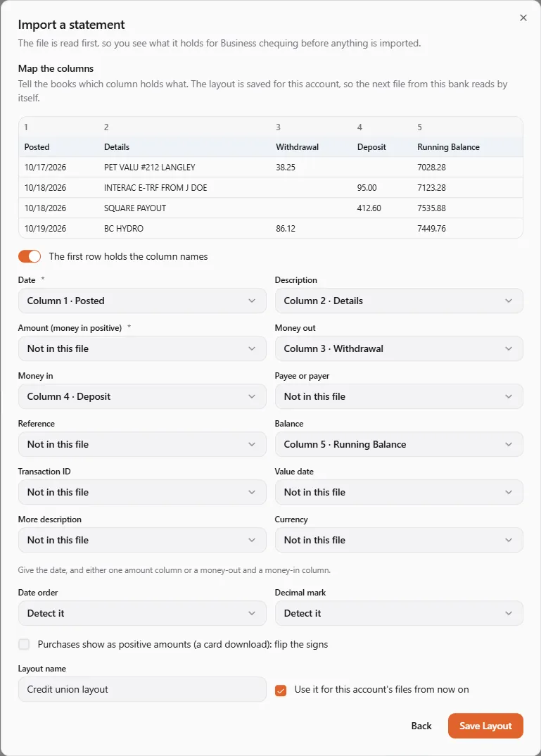Click the '7123.28' running balance value
This screenshot has height=756, width=541.
pyautogui.click(x=432, y=187)
